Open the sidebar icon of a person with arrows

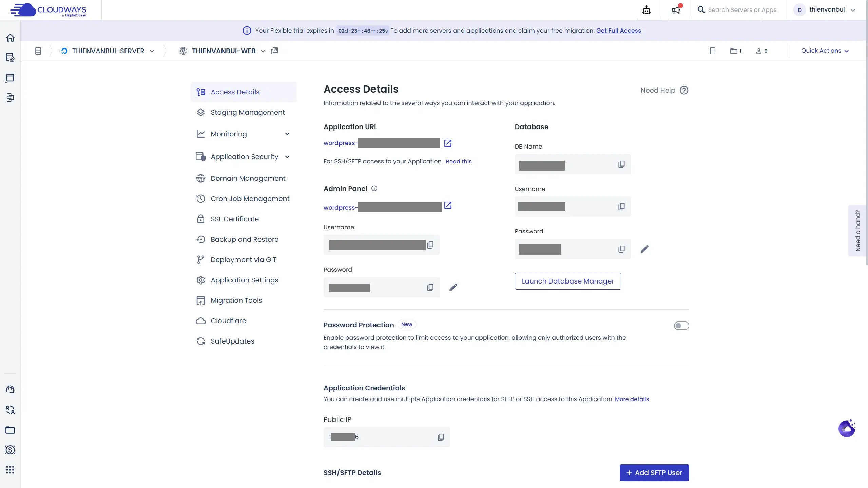(10, 410)
